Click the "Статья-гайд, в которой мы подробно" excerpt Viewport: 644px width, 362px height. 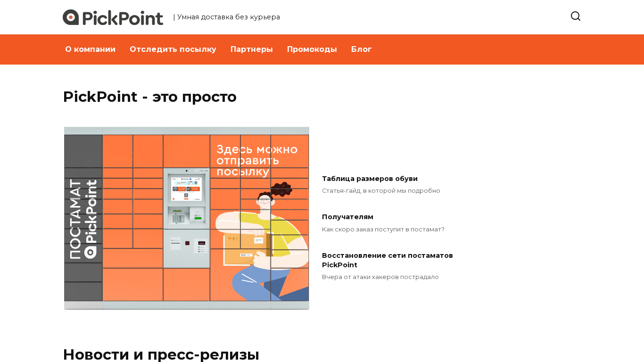(381, 191)
